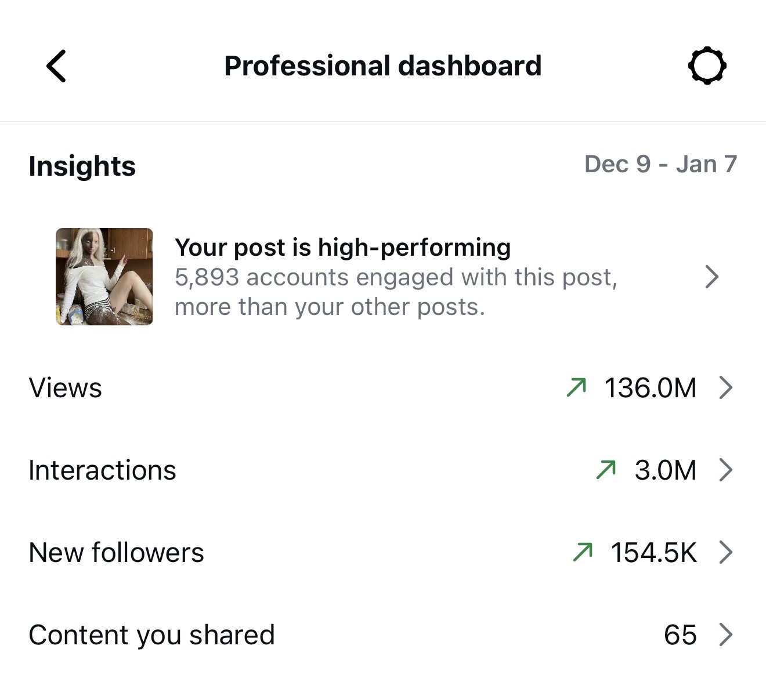
Task: Expand Views details chevron
Action: pyautogui.click(x=725, y=387)
